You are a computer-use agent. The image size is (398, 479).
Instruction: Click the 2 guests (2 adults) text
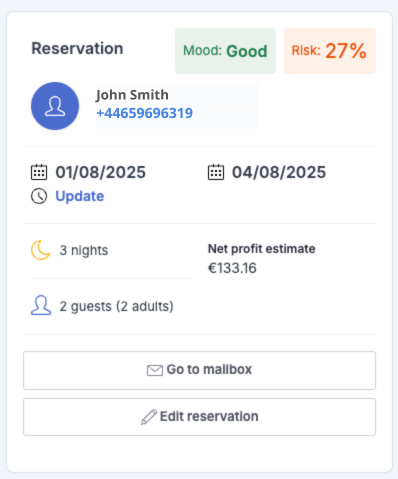click(116, 306)
